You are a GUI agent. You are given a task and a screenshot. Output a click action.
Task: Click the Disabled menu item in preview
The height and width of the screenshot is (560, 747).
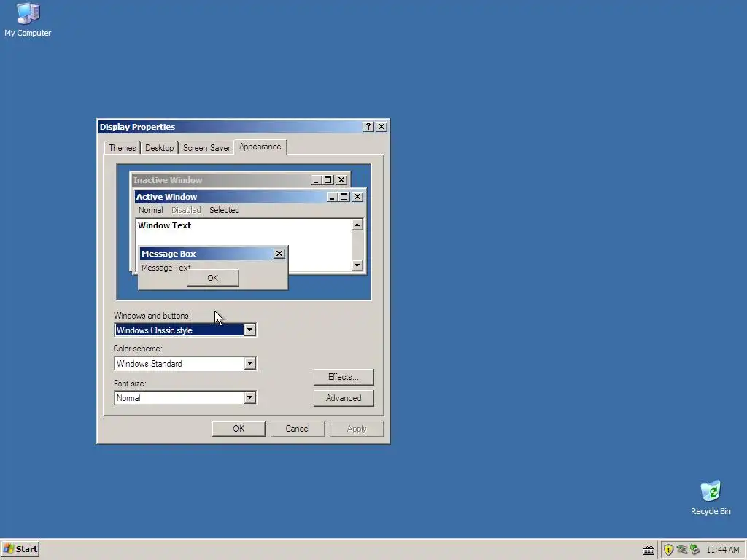186,210
